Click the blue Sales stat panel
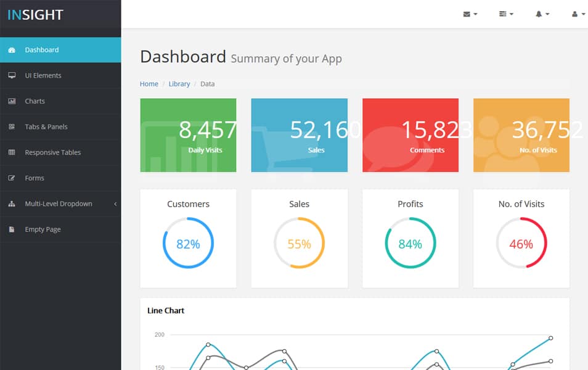 pyautogui.click(x=299, y=135)
